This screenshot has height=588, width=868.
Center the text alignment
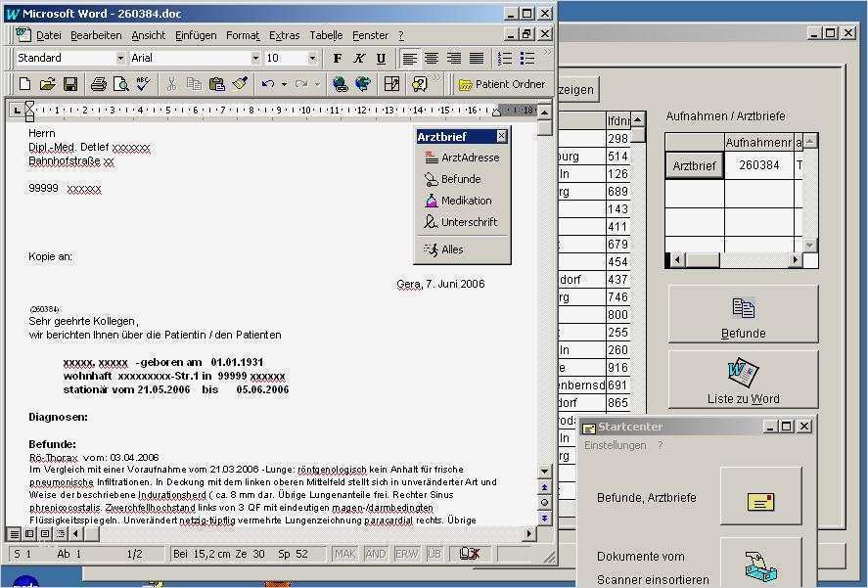click(x=432, y=58)
